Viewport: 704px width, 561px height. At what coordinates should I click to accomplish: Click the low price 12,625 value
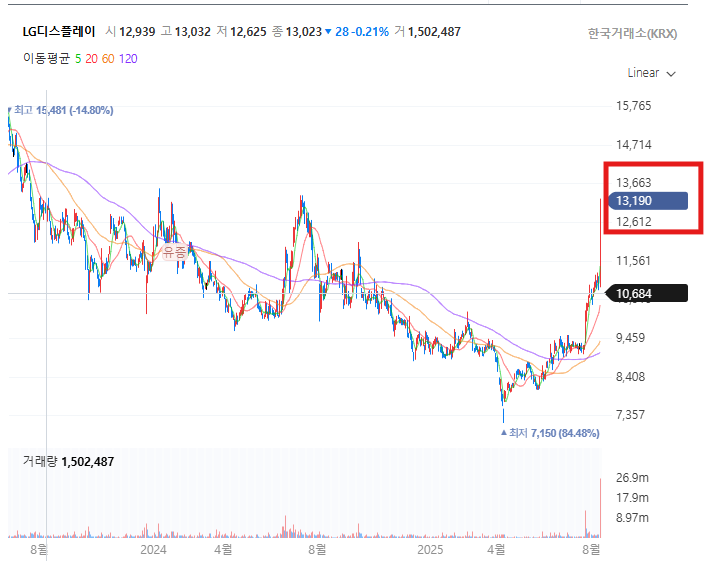248,32
